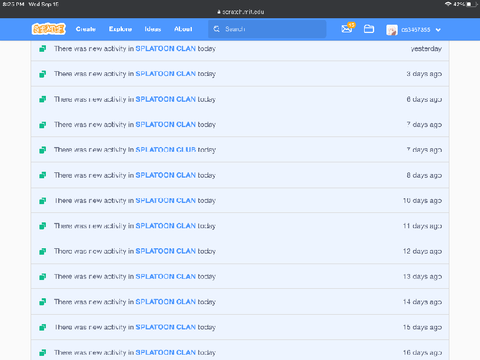Open the Explore menu item
This screenshot has height=360, width=480.
coord(120,29)
